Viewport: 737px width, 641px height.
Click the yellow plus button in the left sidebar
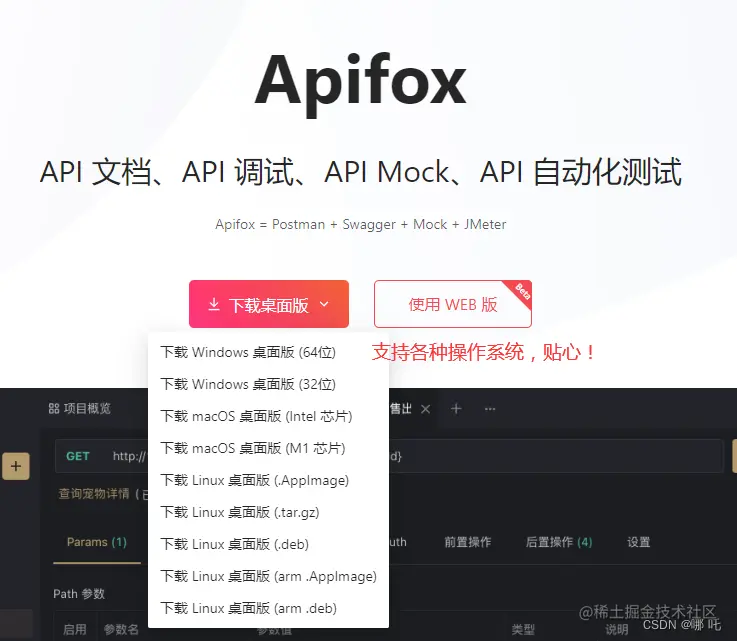[x=16, y=466]
